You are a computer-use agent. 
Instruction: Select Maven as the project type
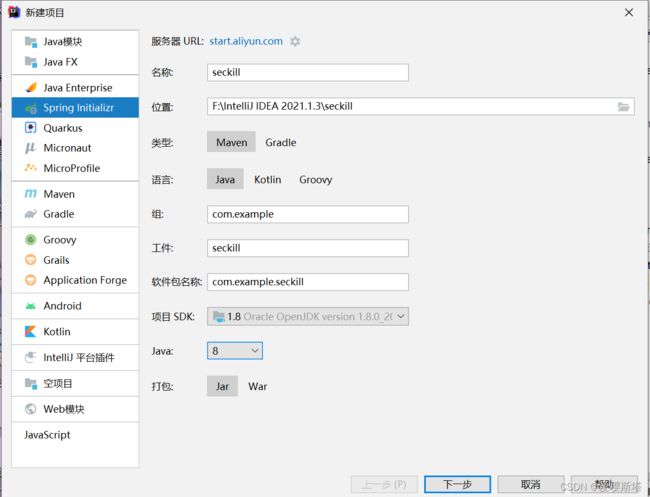point(231,142)
